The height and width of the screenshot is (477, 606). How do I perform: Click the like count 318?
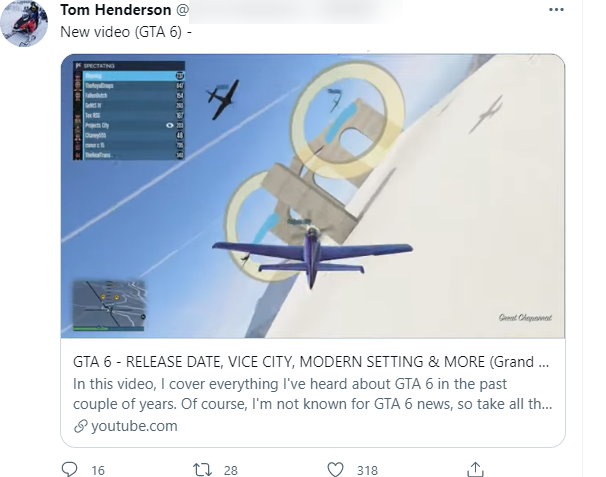pos(367,470)
